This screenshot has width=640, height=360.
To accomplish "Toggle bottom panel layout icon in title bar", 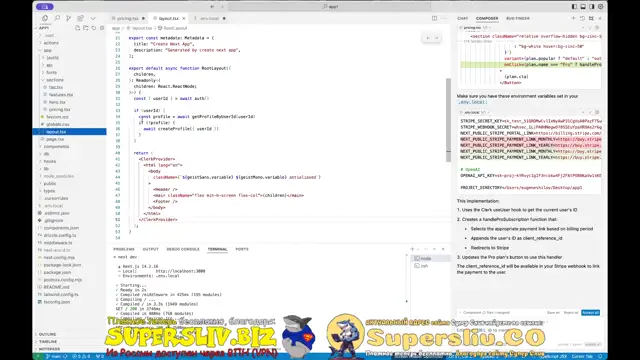I will (583, 7).
